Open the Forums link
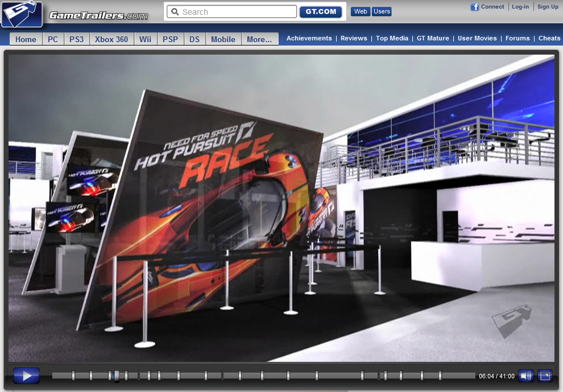This screenshot has height=392, width=563. [518, 38]
